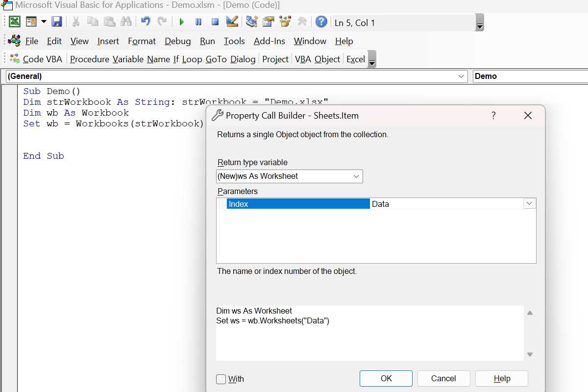The height and width of the screenshot is (392, 588).
Task: Click the OK button
Action: pyautogui.click(x=386, y=378)
